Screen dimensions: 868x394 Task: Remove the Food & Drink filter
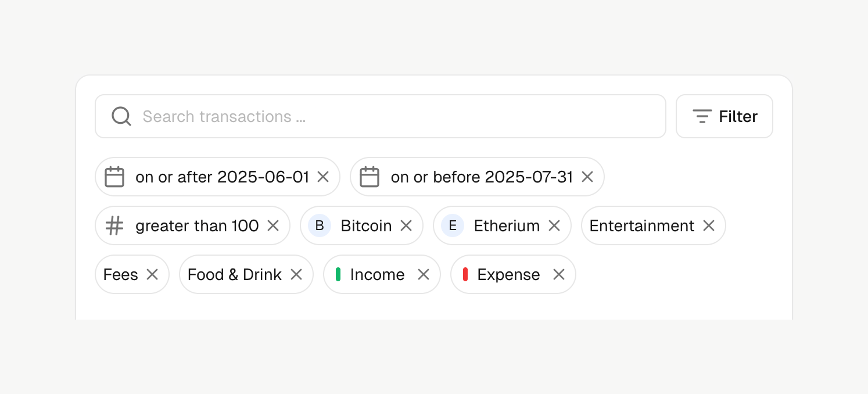point(296,274)
